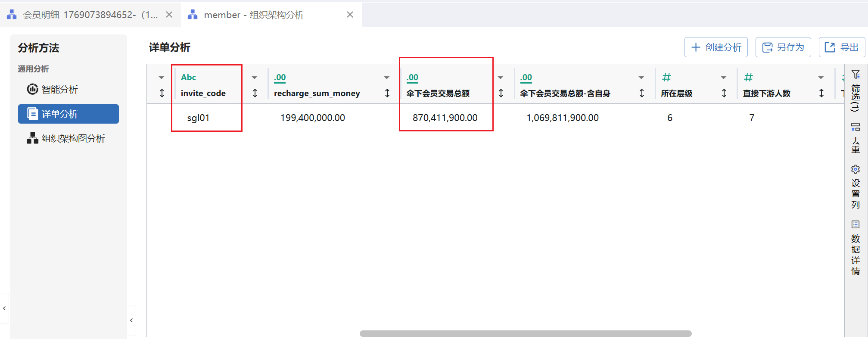Open dropdown for recharge_sum_money column
868x339 pixels.
[x=387, y=78]
